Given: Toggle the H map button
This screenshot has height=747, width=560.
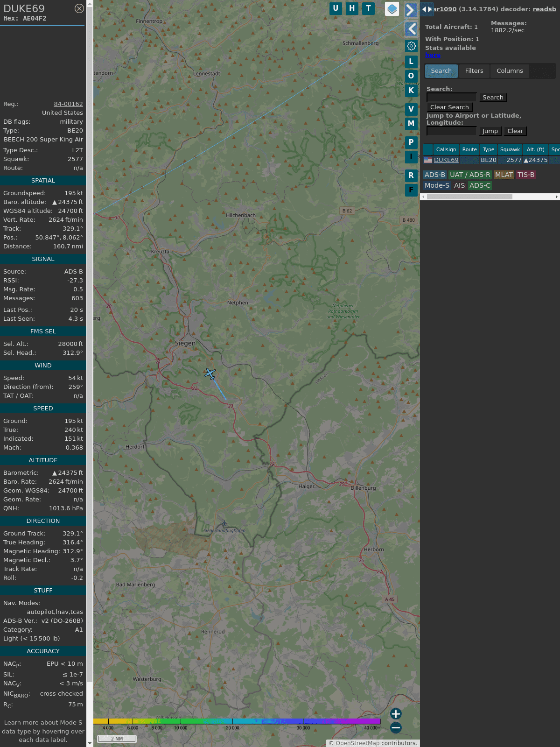Looking at the screenshot, I should tap(352, 8).
